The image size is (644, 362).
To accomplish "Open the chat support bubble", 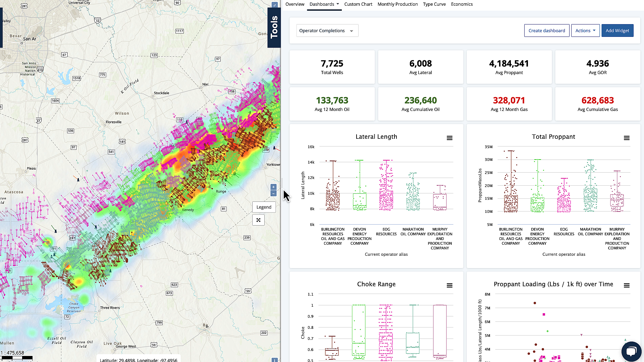I will coord(631,351).
